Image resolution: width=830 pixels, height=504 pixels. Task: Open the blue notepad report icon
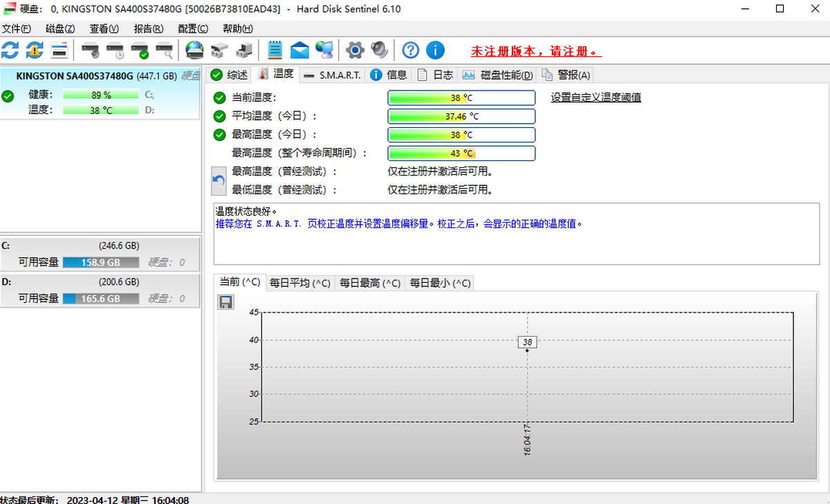[x=275, y=50]
